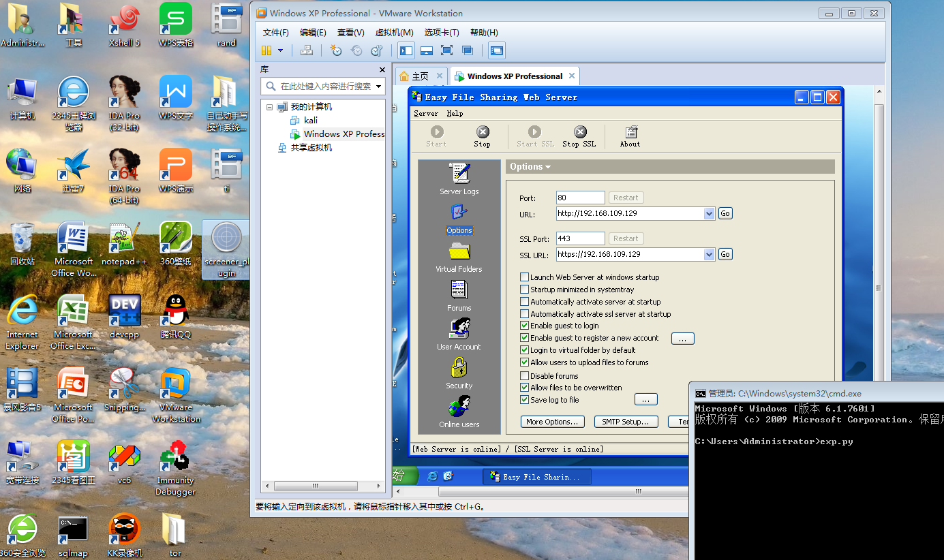This screenshot has width=944, height=560.
Task: Click the More Options... button
Action: click(552, 422)
